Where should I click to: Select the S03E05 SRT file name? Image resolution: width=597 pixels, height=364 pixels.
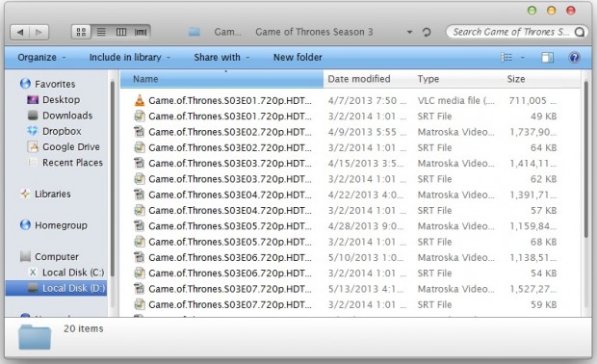click(230, 242)
